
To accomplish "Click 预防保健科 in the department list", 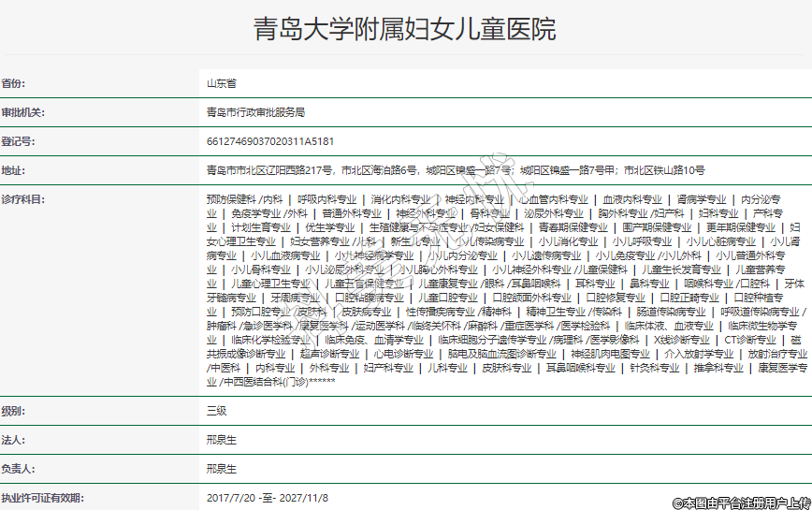I will point(230,199).
